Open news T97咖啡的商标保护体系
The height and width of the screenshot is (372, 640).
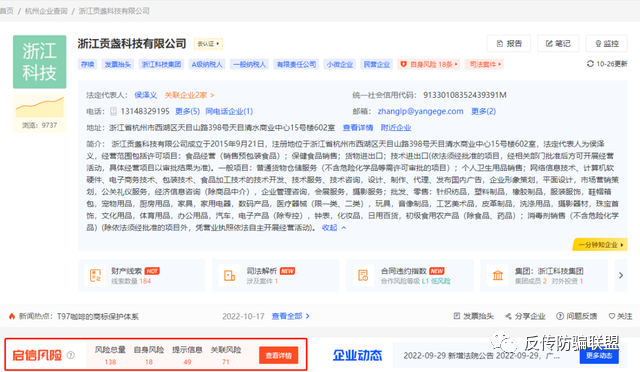pyautogui.click(x=98, y=316)
